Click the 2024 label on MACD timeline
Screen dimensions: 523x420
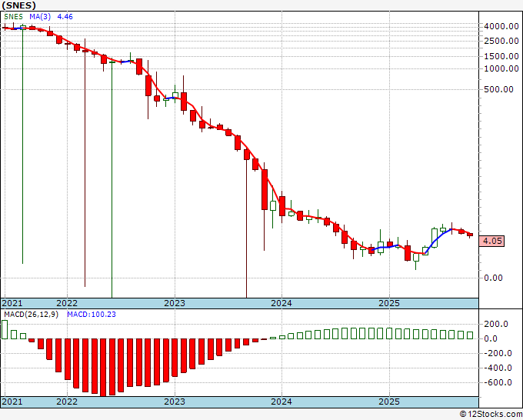[281, 402]
